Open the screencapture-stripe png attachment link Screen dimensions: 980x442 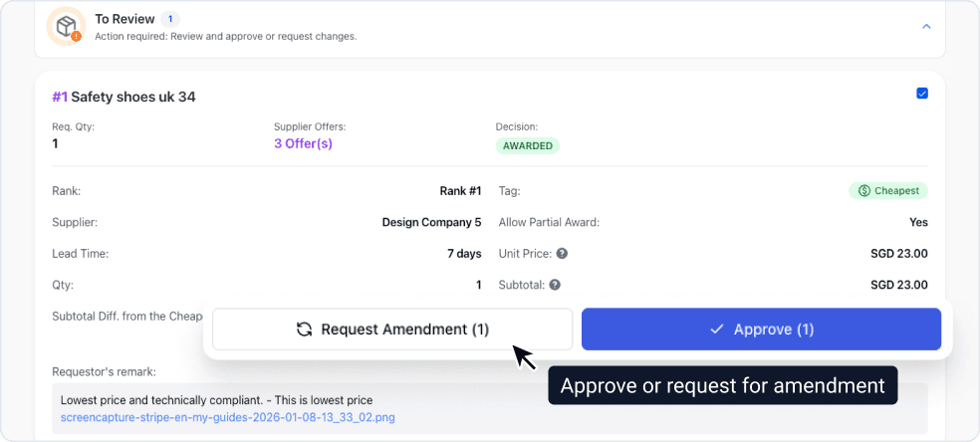227,417
